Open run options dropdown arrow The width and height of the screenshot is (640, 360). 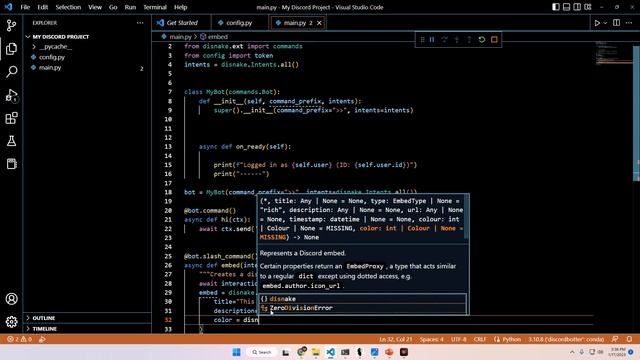coord(605,23)
